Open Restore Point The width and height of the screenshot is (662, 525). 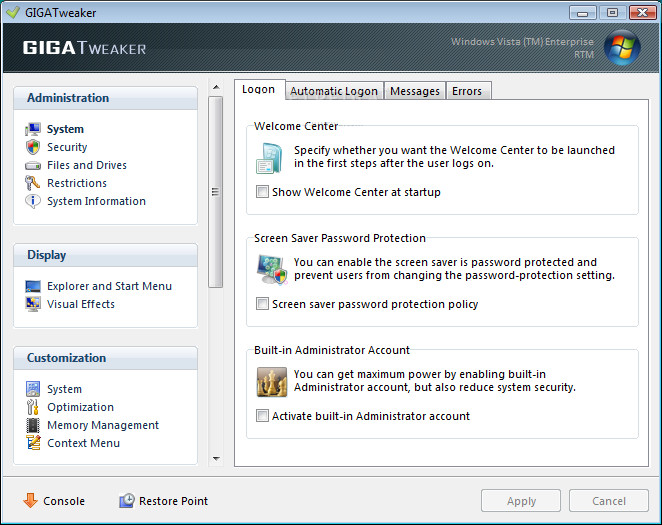(x=163, y=501)
